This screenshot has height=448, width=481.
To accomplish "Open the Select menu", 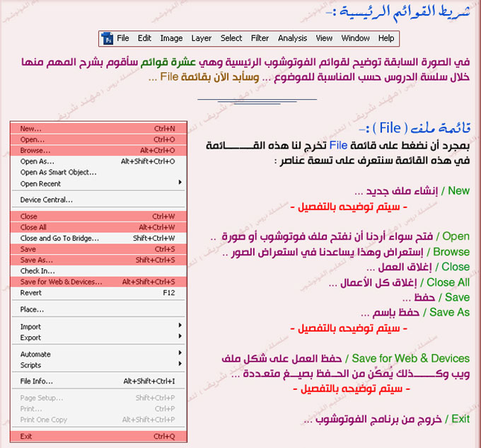I will tap(231, 38).
